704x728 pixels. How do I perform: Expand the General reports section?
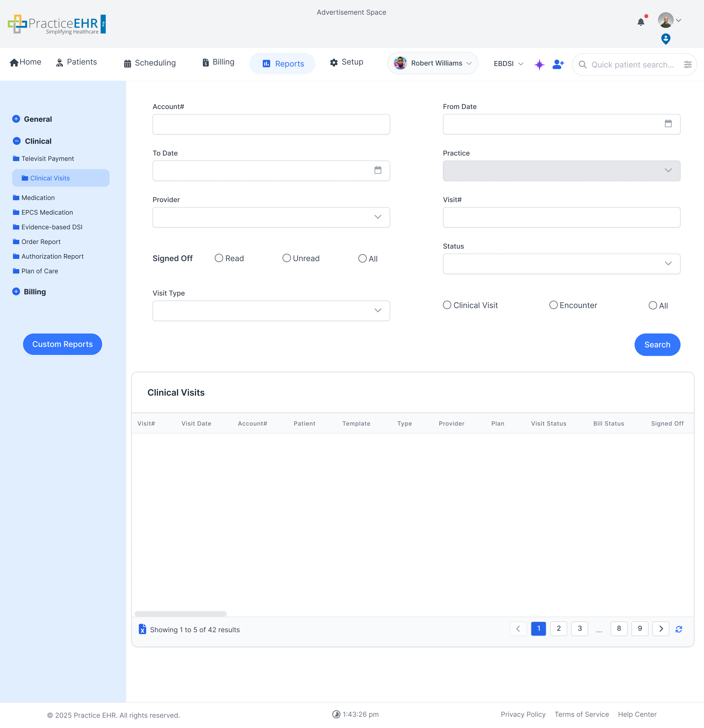[16, 119]
